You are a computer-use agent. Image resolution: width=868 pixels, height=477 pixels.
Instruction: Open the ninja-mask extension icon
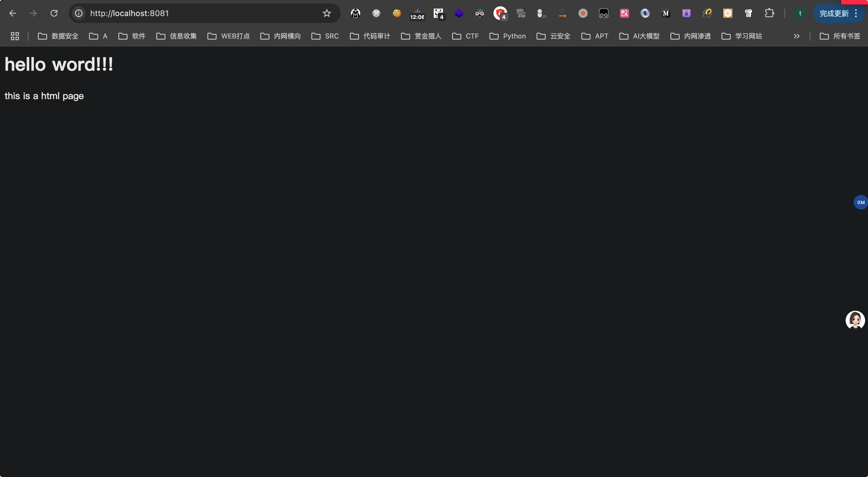[x=356, y=13]
